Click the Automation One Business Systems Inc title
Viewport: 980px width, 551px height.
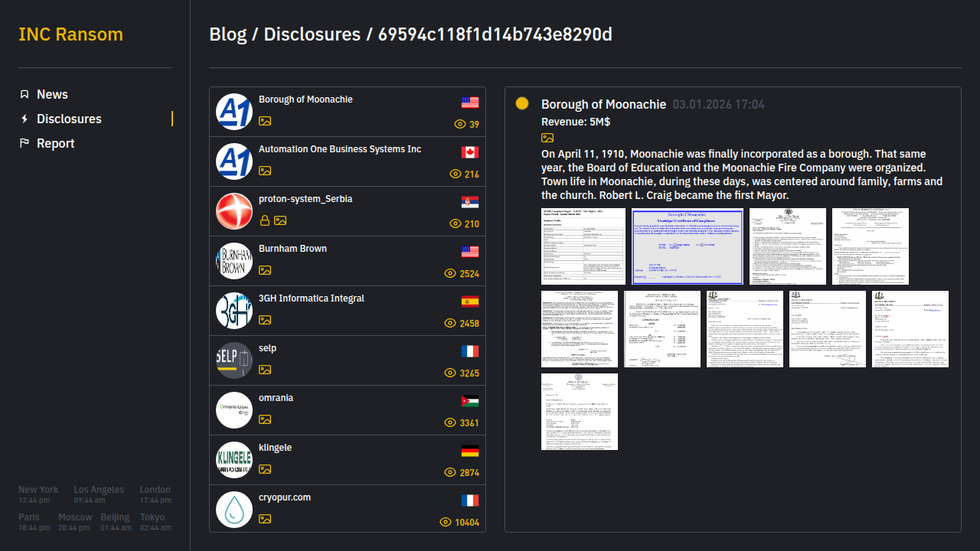point(340,149)
